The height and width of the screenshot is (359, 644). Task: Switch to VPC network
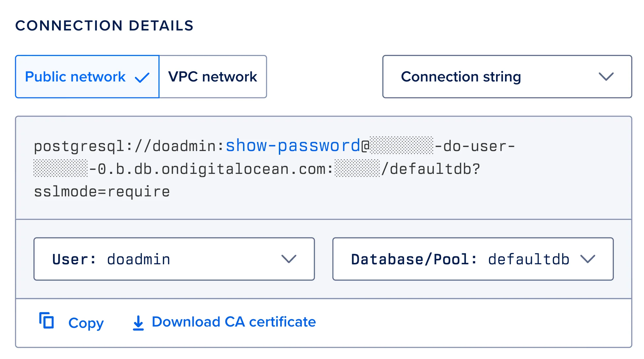tap(213, 77)
